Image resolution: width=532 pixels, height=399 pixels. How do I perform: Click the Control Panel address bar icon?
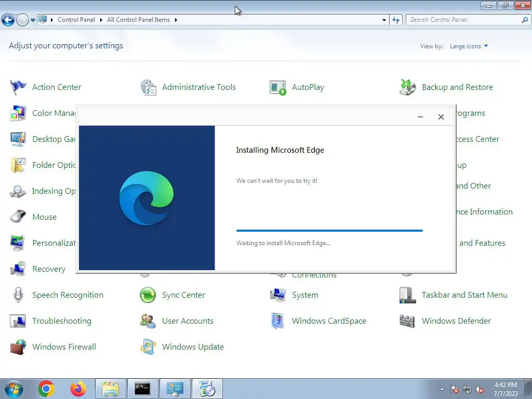pyautogui.click(x=43, y=20)
